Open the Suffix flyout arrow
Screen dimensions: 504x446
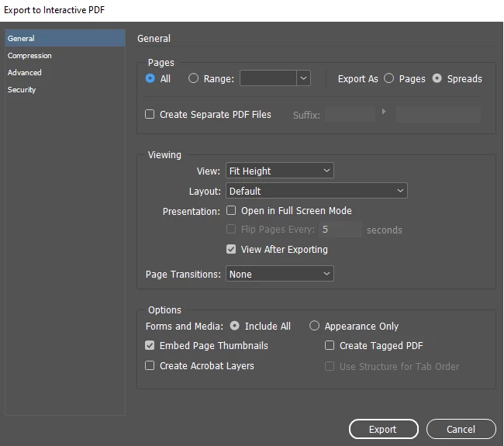tap(384, 112)
